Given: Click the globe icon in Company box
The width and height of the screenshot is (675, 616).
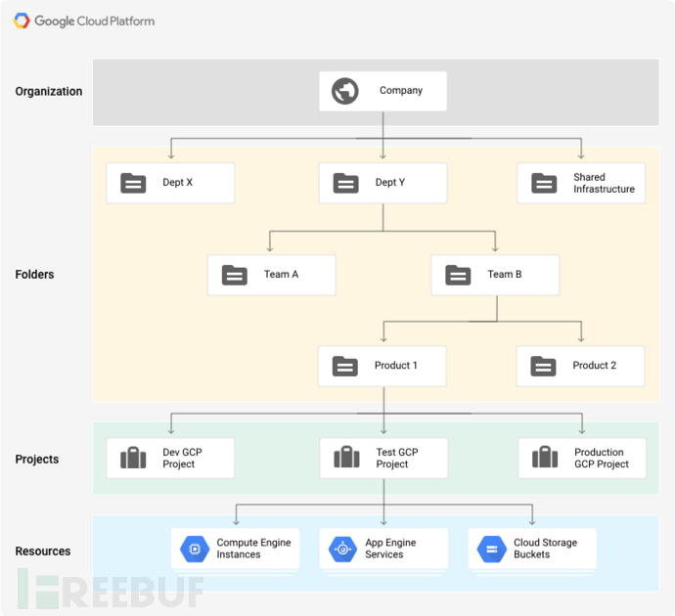Looking at the screenshot, I should [x=344, y=91].
